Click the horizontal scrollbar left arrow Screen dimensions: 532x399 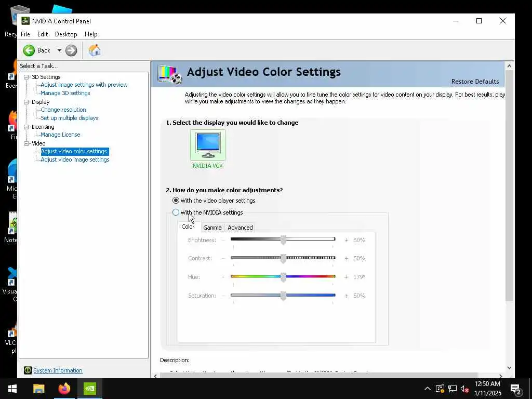(155, 376)
